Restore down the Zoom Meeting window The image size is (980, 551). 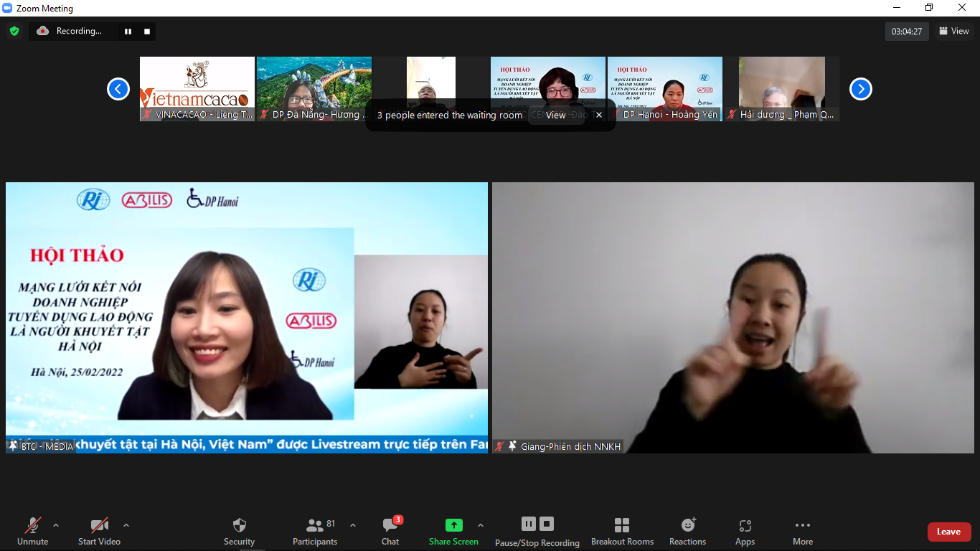929,8
